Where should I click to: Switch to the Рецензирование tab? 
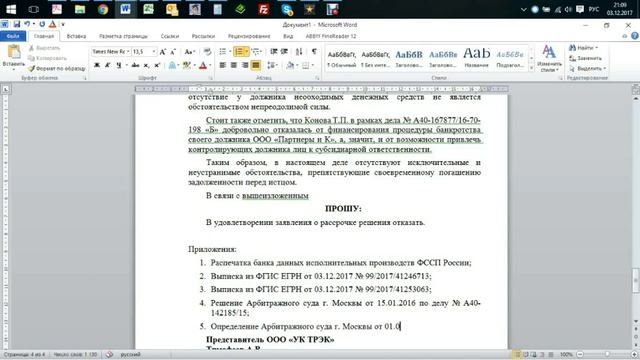pyautogui.click(x=249, y=36)
